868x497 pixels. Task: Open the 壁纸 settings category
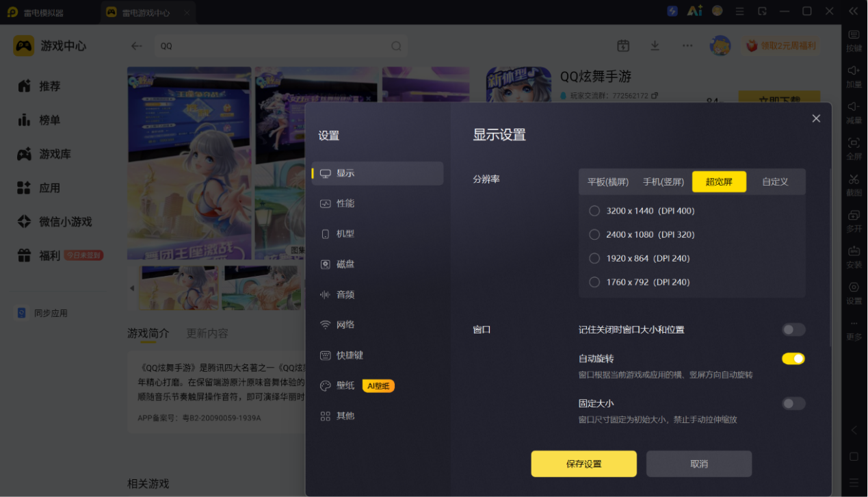tap(378, 385)
